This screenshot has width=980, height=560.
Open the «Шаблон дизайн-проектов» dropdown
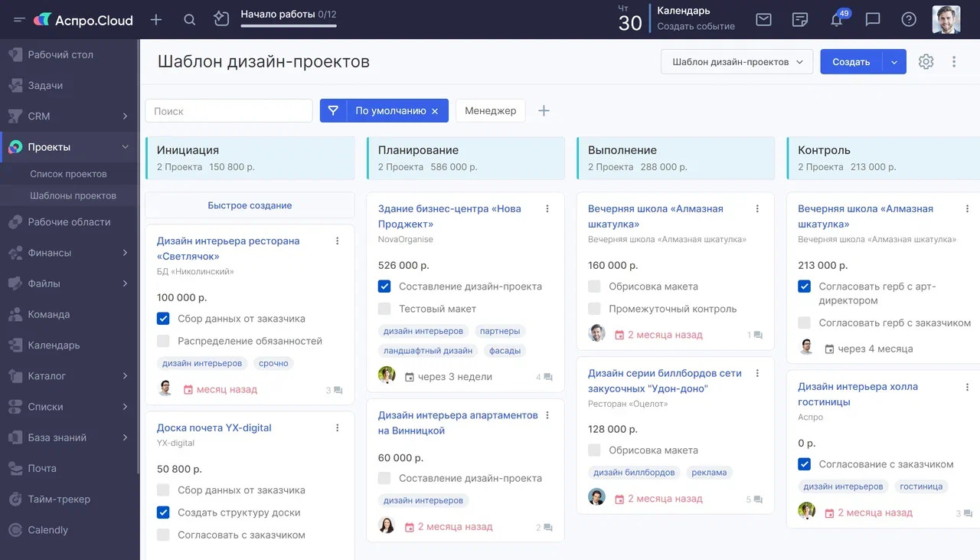click(x=737, y=62)
